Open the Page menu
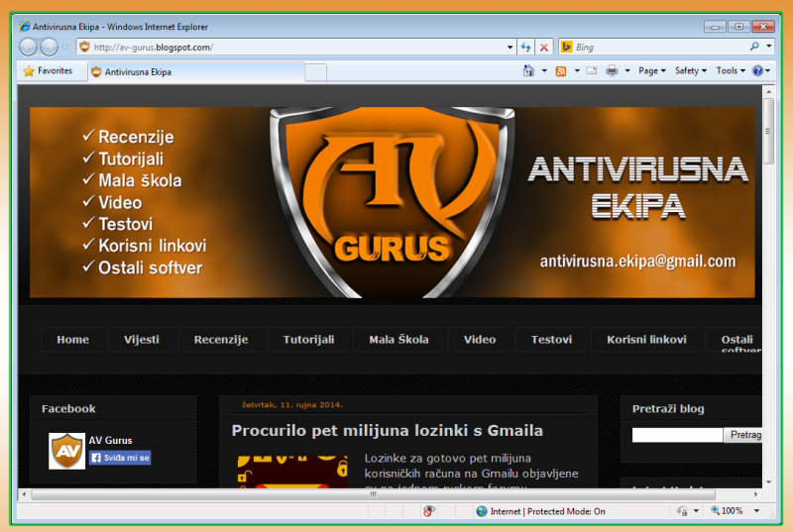This screenshot has width=793, height=532. [x=652, y=70]
